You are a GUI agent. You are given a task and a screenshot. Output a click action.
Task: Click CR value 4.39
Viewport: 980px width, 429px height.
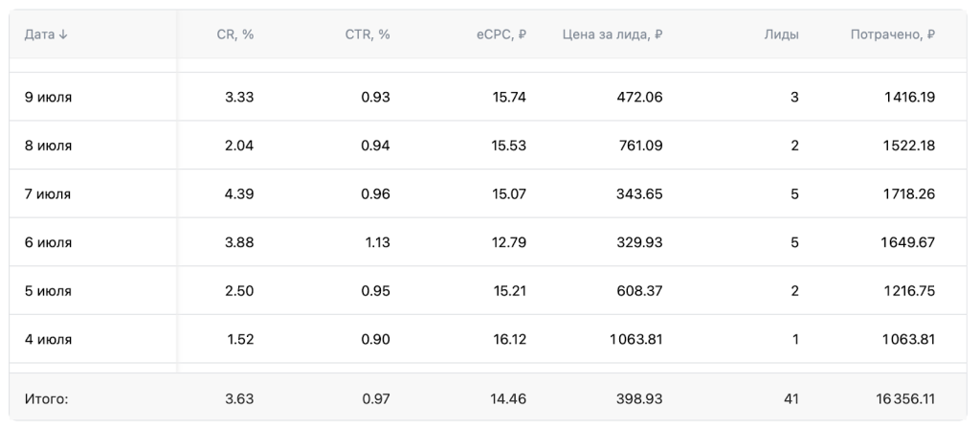tap(238, 194)
